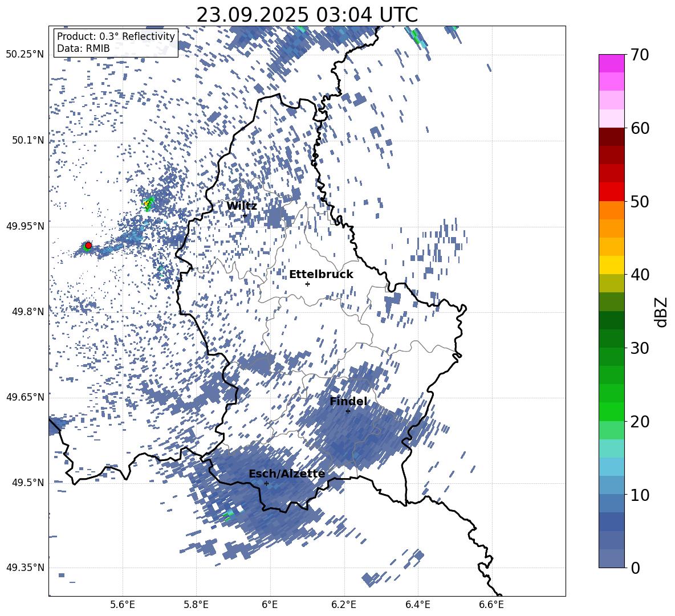Click the small green echo southwest of Esch/Alzette
675x616 pixels.
click(229, 515)
